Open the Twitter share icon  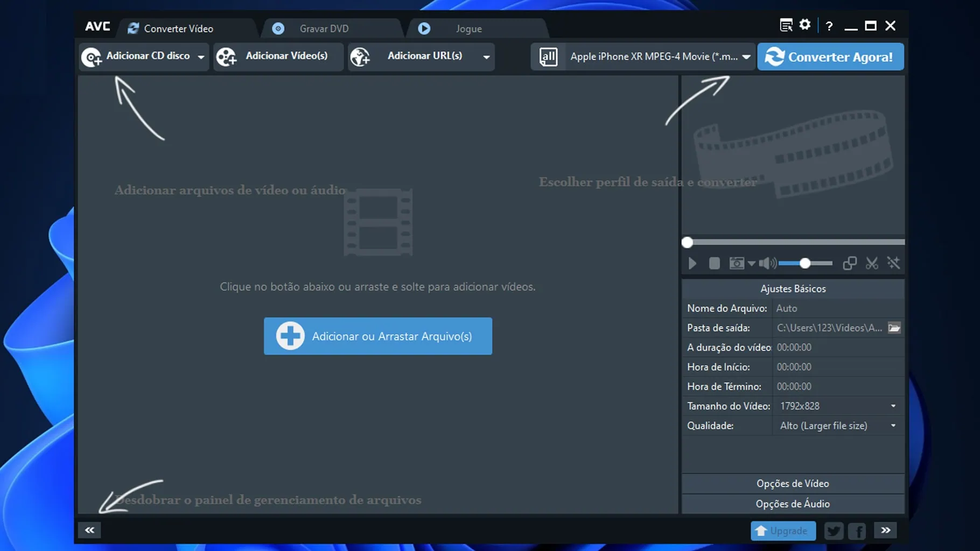(x=834, y=531)
